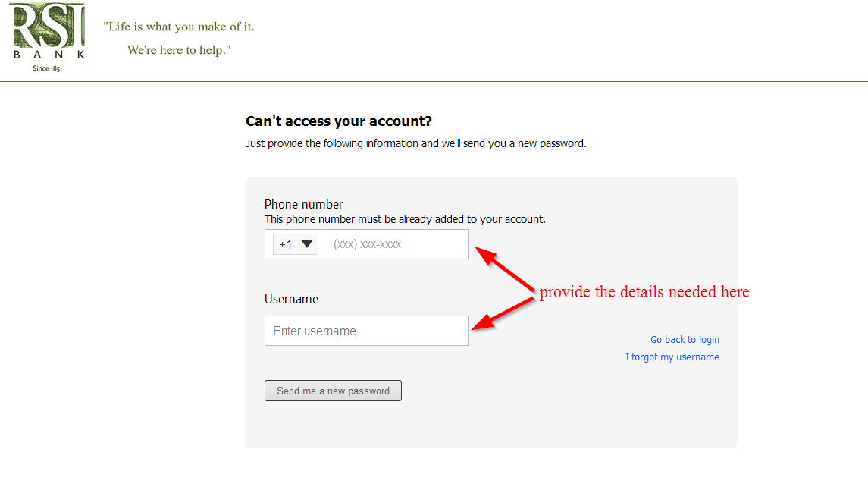Click the "We're here to help" slogan text

coord(179,50)
